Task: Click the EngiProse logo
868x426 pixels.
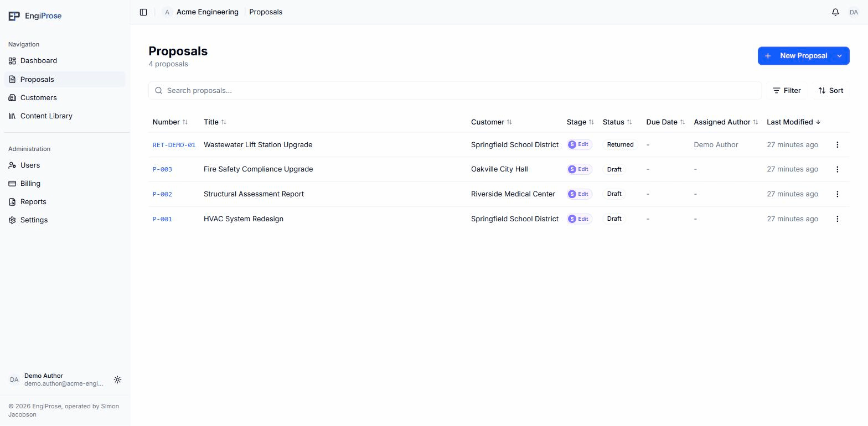Action: 35,16
